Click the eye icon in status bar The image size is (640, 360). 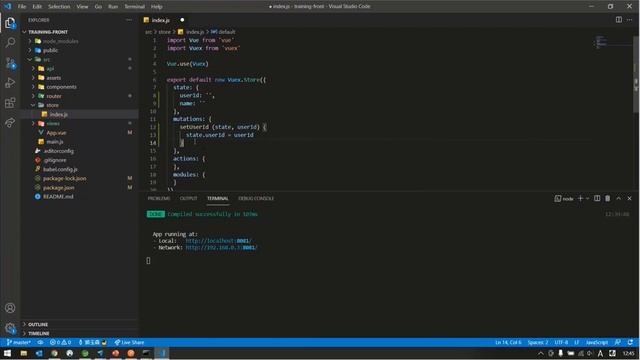click(40, 342)
